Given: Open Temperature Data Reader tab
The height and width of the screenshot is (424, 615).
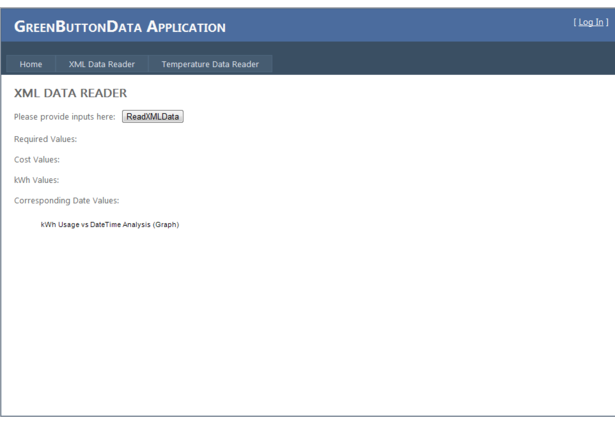Looking at the screenshot, I should point(210,64).
